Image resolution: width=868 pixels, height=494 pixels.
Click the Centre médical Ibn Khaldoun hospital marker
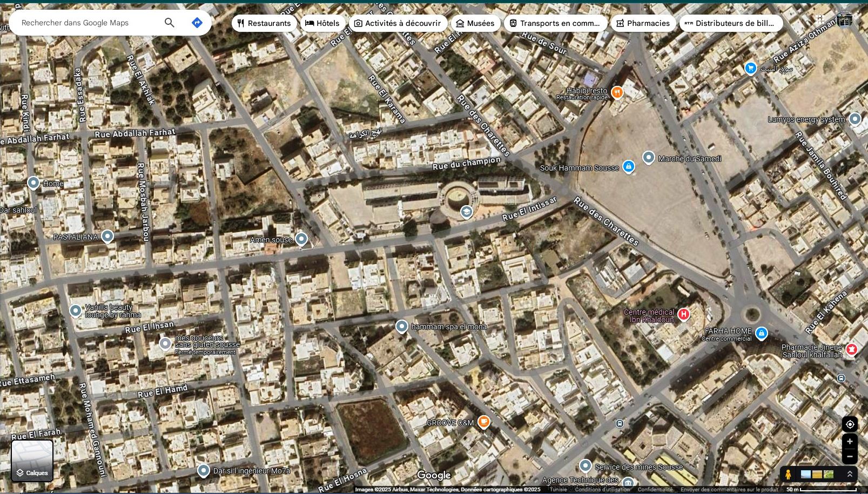coord(683,315)
